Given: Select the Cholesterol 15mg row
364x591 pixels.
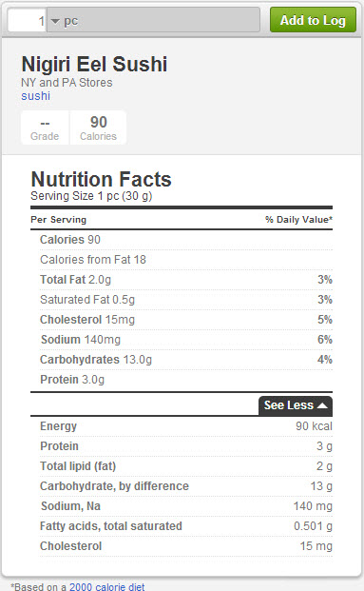Looking at the screenshot, I should coord(186,320).
